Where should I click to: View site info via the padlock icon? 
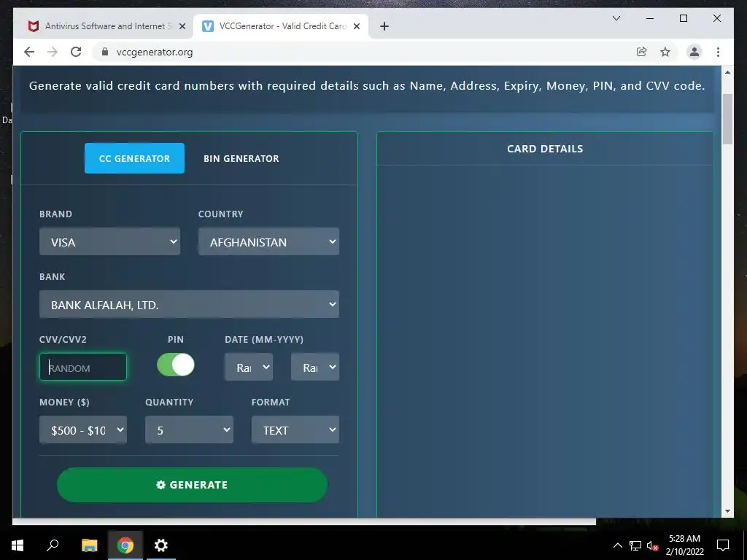click(105, 52)
